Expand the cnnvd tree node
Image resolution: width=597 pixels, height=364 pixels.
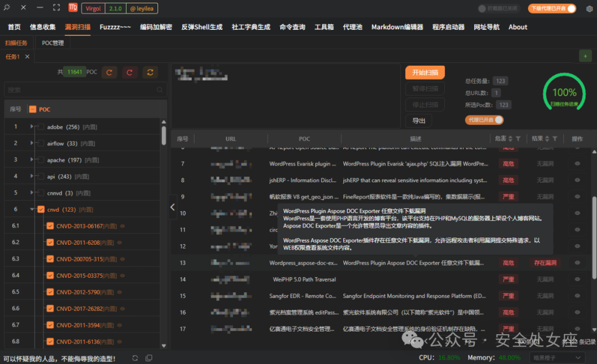(x=32, y=192)
